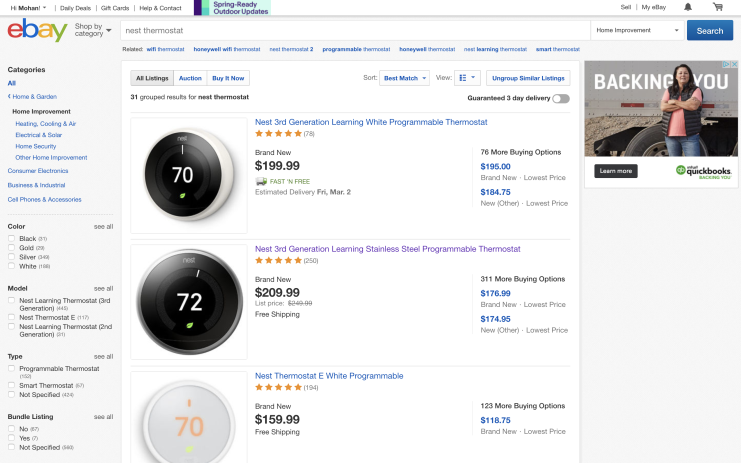Open stainless steel Nest thumbnail showing 72

point(189,302)
